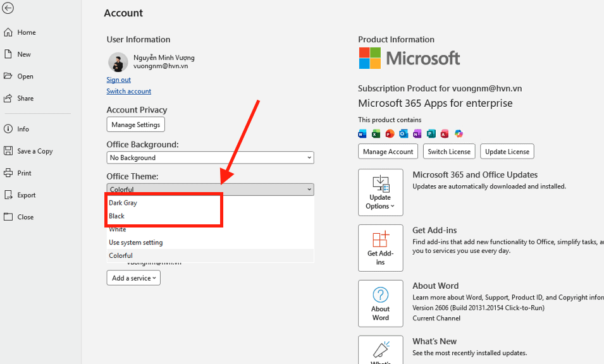Select Black theme option
Viewport: 604px width, 364px height.
[211, 216]
